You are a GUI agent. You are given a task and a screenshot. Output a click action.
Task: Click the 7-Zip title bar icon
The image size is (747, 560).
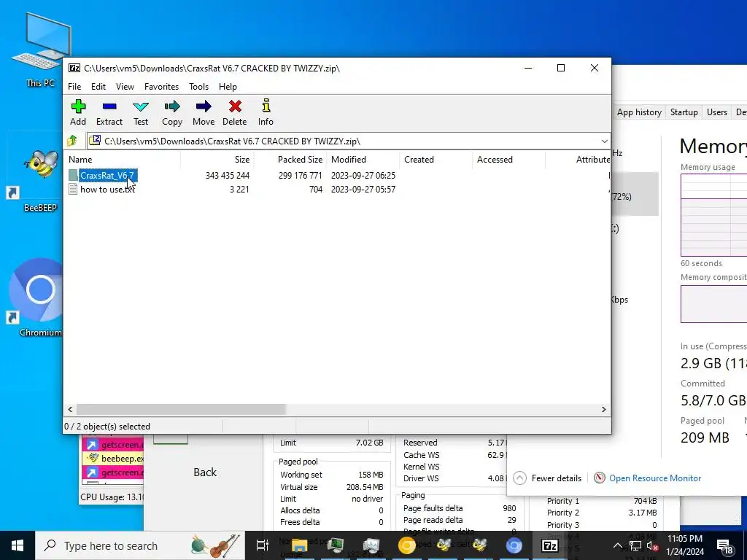pos(74,68)
